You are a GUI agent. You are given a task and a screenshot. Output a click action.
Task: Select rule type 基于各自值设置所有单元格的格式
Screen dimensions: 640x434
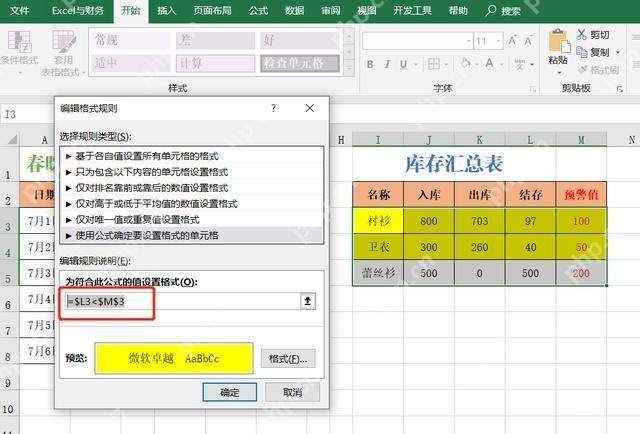point(191,156)
